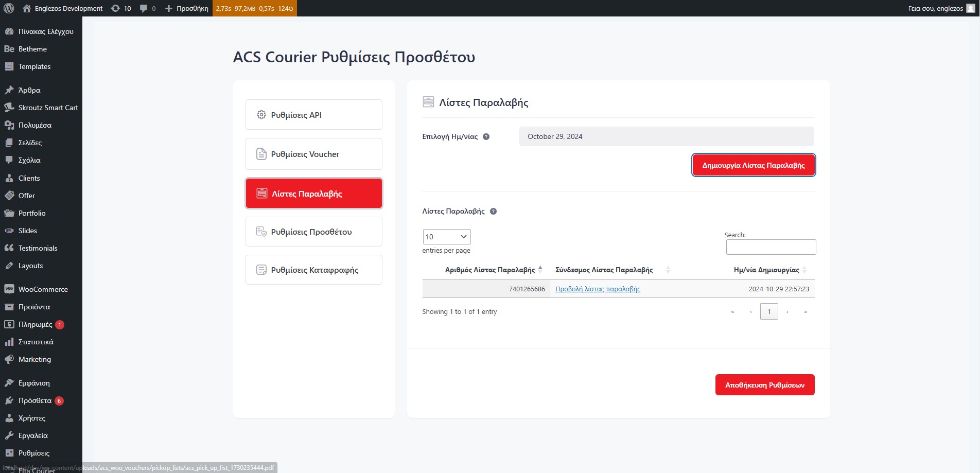Click the Χρήστες user icon
The height and width of the screenshot is (473, 980).
(9, 418)
